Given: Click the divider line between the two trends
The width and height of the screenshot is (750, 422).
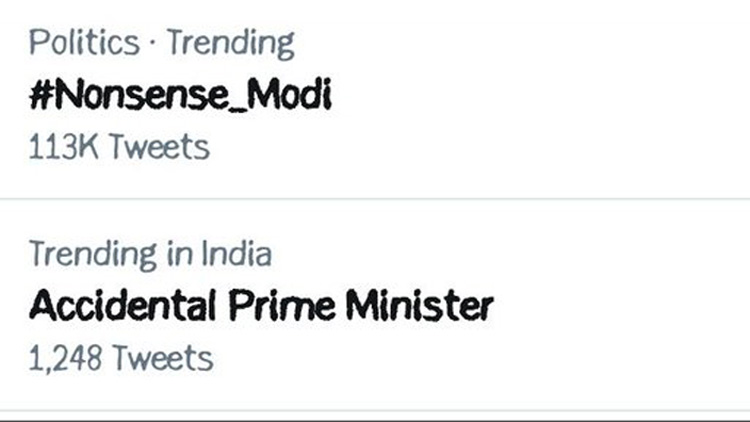Looking at the screenshot, I should 375,199.
